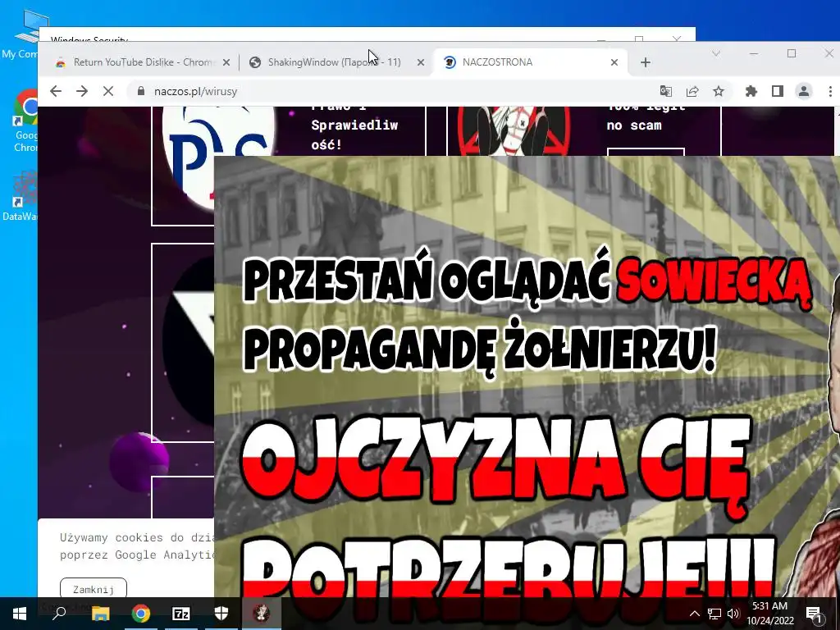Go back in Chrome
The image size is (840, 630).
[x=56, y=91]
